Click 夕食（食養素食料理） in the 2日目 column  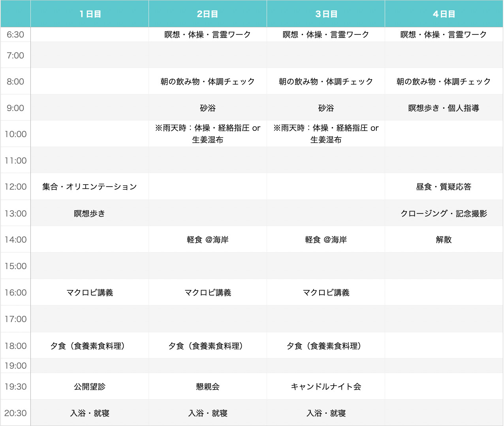pyautogui.click(x=207, y=346)
